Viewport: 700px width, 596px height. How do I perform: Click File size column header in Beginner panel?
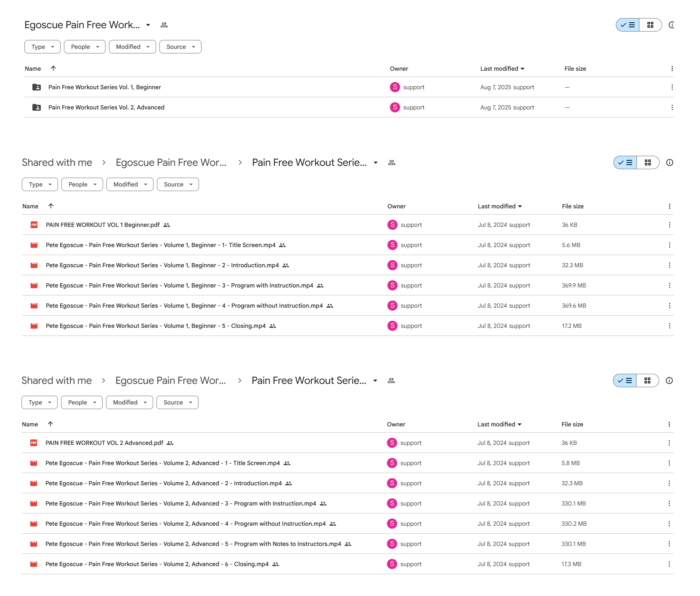click(x=573, y=206)
